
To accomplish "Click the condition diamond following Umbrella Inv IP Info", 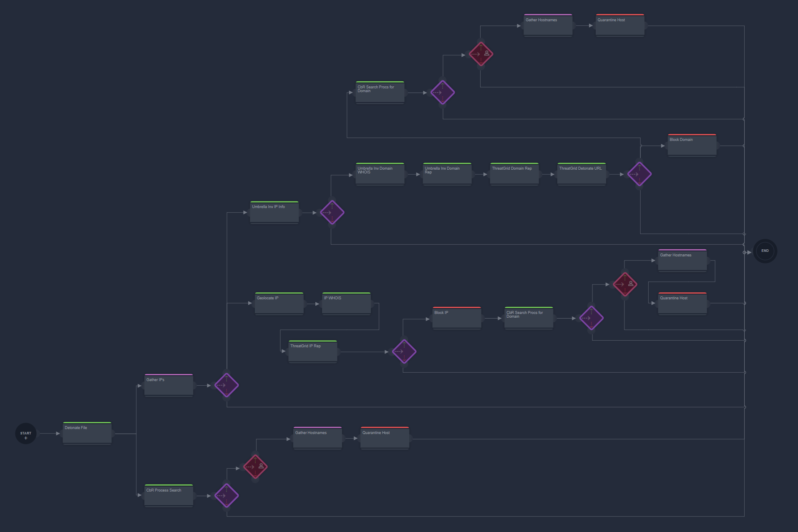I will tap(332, 212).
